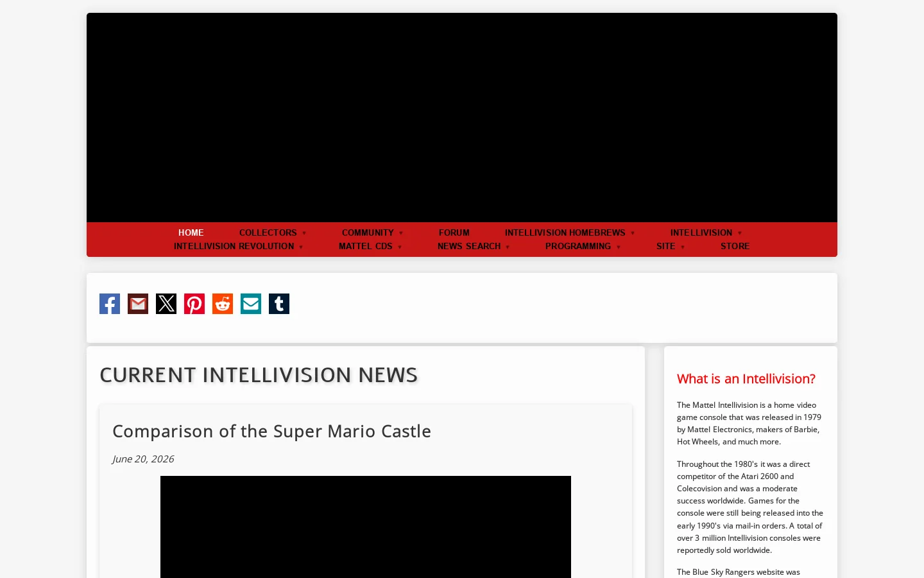924x578 pixels.
Task: Share by teal email envelope icon
Action: pyautogui.click(x=251, y=304)
